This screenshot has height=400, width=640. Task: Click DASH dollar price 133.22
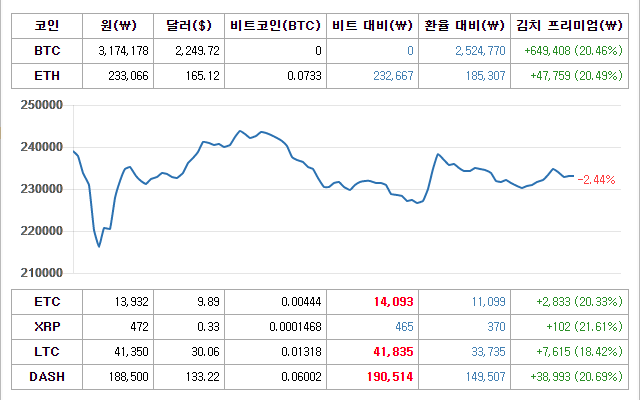pyautogui.click(x=202, y=377)
